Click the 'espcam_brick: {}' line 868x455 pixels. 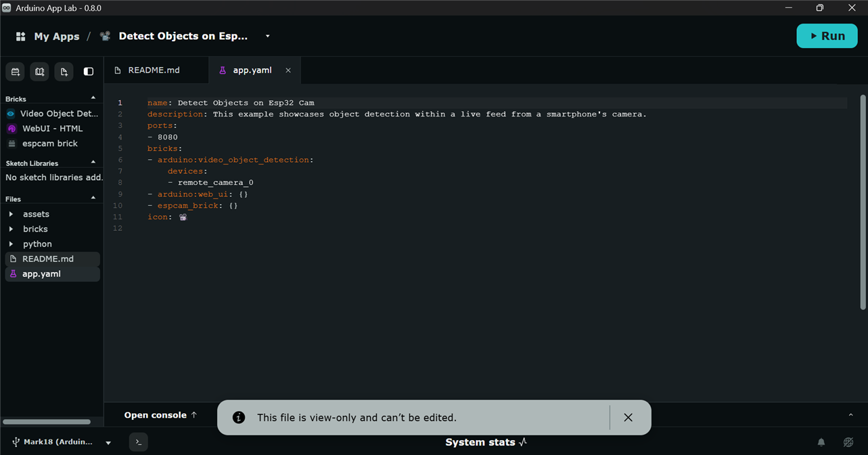click(193, 206)
